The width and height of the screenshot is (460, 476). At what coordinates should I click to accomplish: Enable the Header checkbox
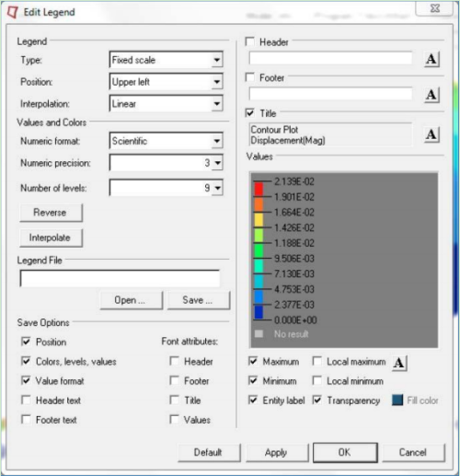[x=250, y=41]
